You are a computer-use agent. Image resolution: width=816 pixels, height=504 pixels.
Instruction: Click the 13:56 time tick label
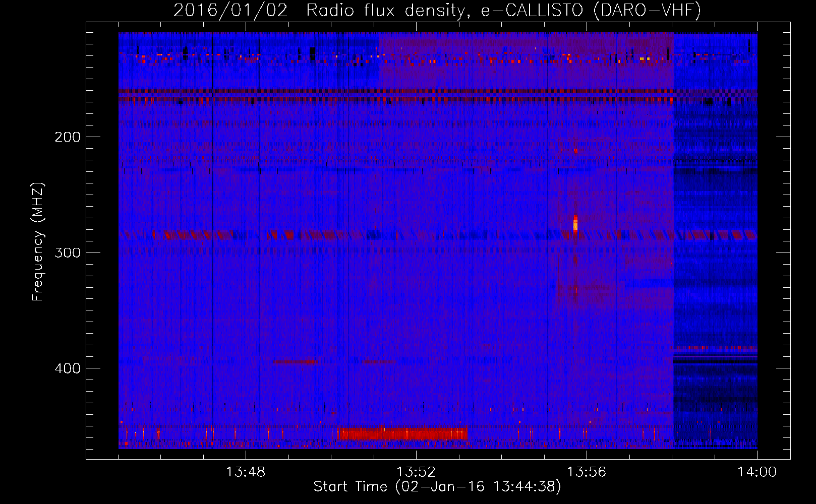[x=587, y=472]
